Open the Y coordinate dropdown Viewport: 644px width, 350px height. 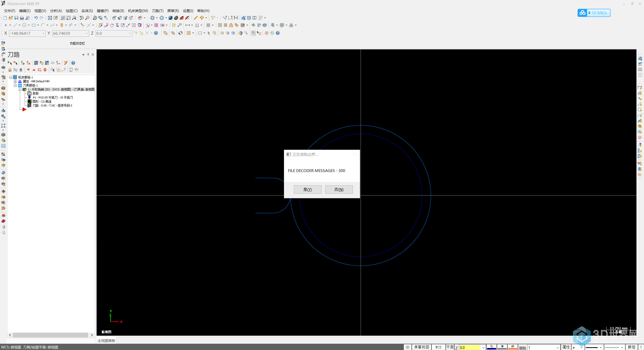[87, 33]
